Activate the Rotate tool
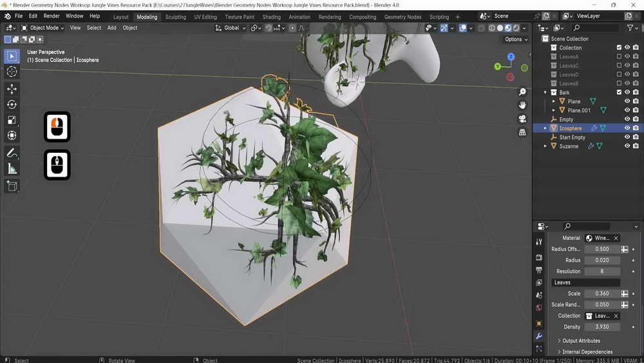This screenshot has width=644, height=363. point(12,104)
